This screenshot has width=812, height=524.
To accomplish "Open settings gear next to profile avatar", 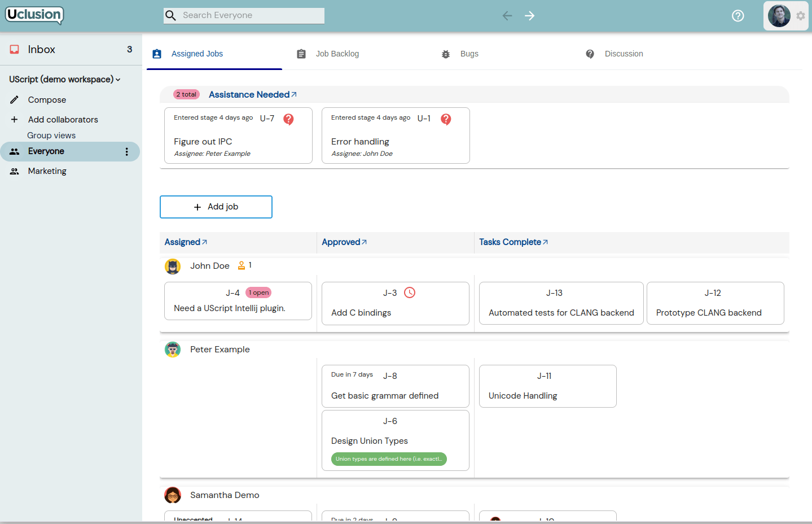I will (801, 16).
